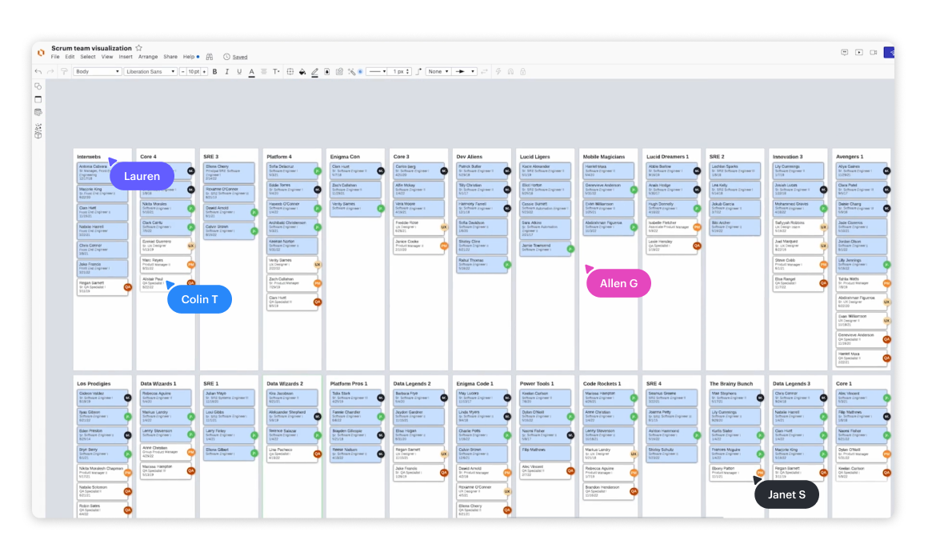Click the undo arrow in toolbar
This screenshot has height=560, width=928.
[x=38, y=72]
